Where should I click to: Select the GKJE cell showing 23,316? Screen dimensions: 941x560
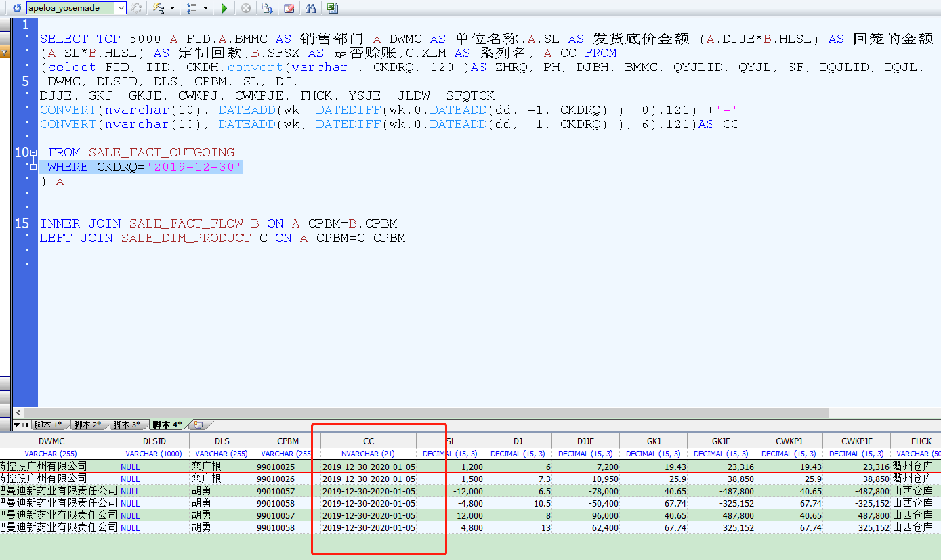coord(721,467)
